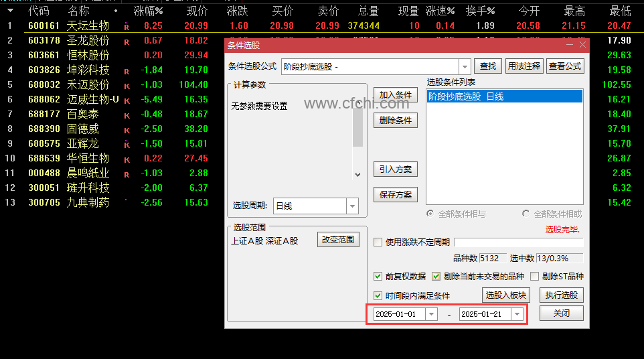644x359 pixels.
Task: Click the 查找 button
Action: tap(488, 66)
